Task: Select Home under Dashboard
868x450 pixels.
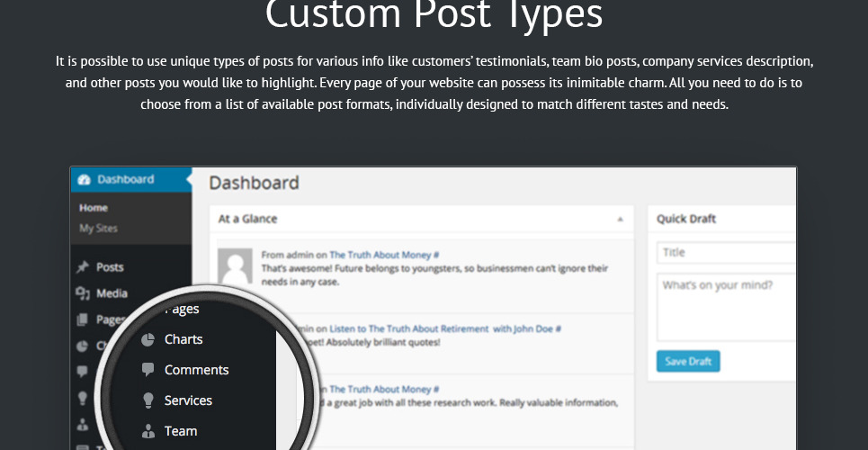Action: 94,208
